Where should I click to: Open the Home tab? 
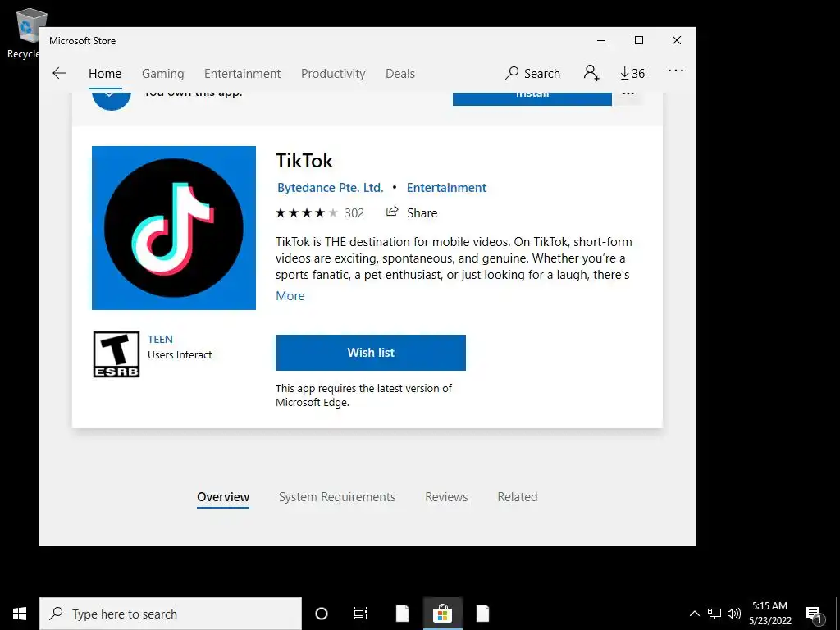pyautogui.click(x=105, y=73)
